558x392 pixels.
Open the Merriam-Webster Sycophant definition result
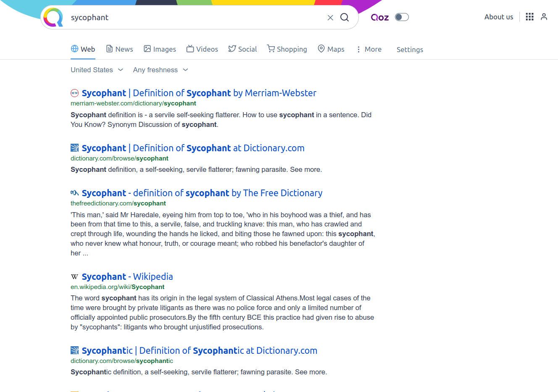(x=199, y=93)
